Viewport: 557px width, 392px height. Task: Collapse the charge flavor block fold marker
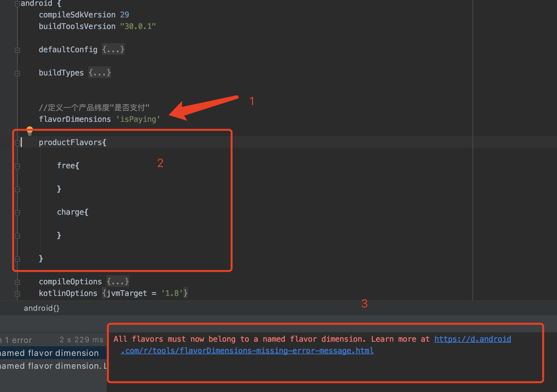[17, 212]
